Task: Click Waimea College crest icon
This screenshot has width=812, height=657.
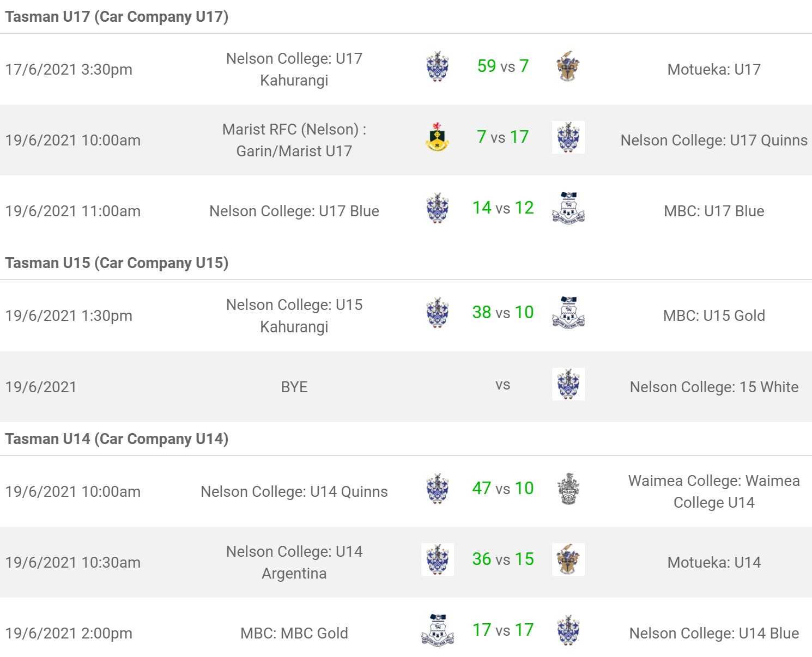Action: 568,489
